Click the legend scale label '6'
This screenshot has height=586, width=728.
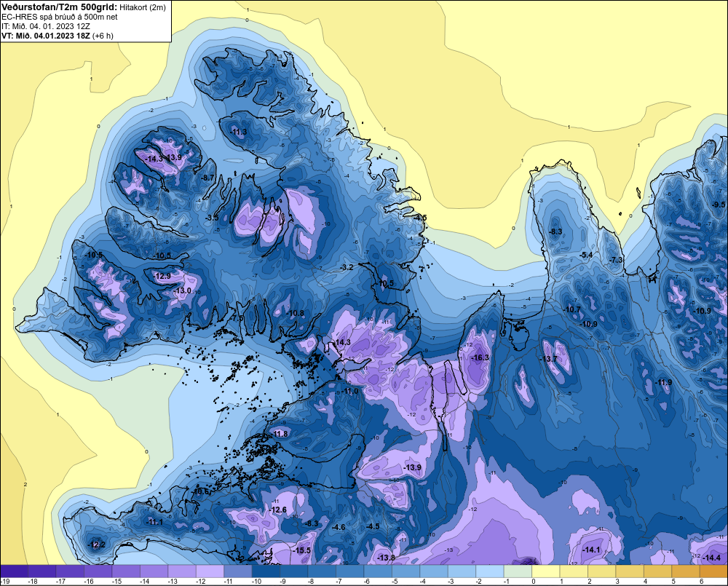pos(702,582)
